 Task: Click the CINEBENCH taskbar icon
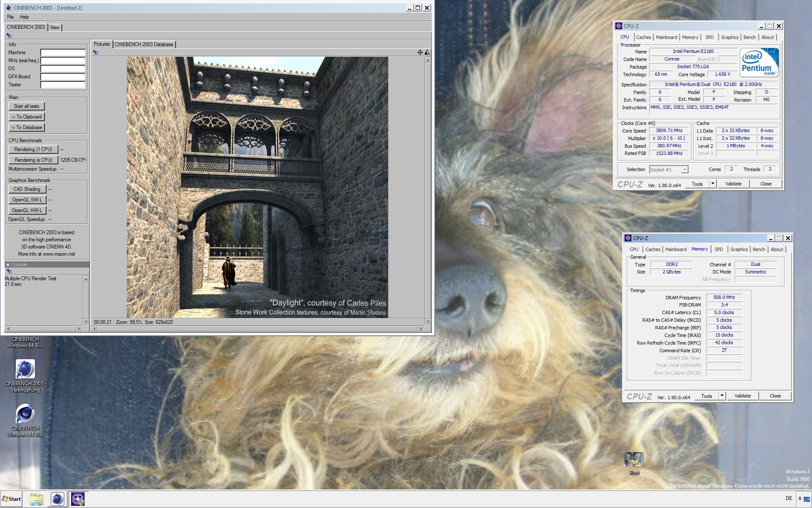click(57, 500)
